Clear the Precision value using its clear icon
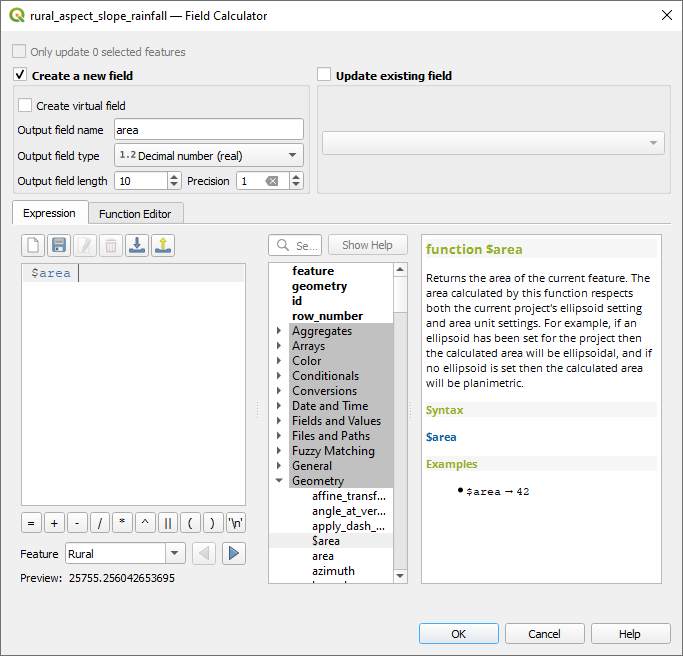This screenshot has height=656, width=683. click(271, 181)
